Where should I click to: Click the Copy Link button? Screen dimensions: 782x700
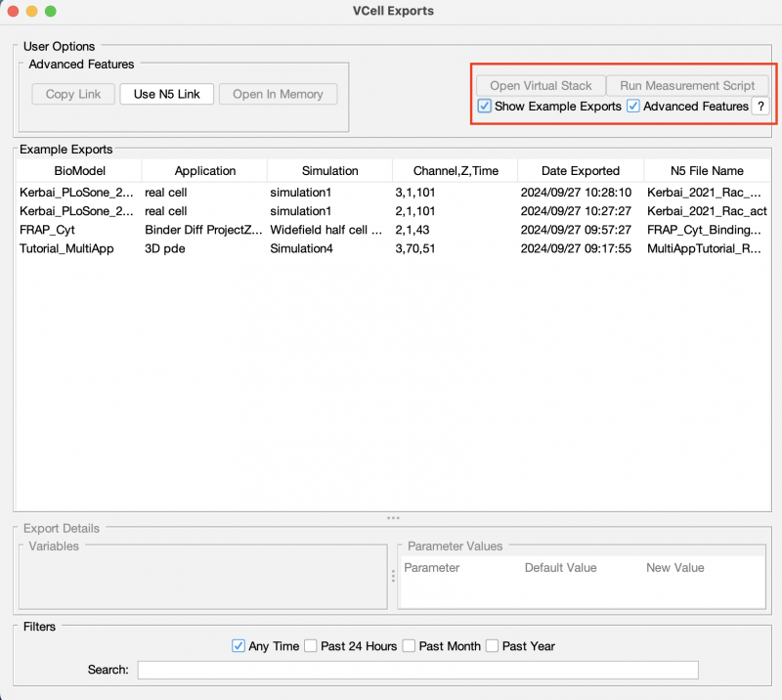pyautogui.click(x=73, y=94)
